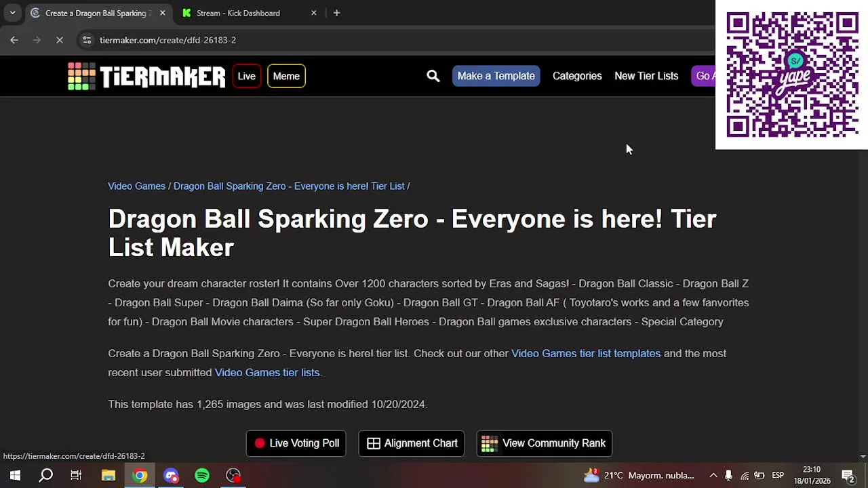
Task: Open the Windows Start menu
Action: click(15, 475)
